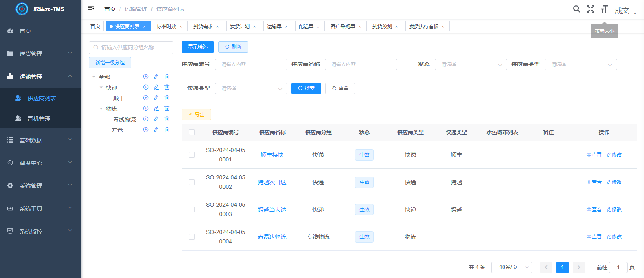Click the blue 搜索 button
Screen dimensions: 644x278
[306, 88]
